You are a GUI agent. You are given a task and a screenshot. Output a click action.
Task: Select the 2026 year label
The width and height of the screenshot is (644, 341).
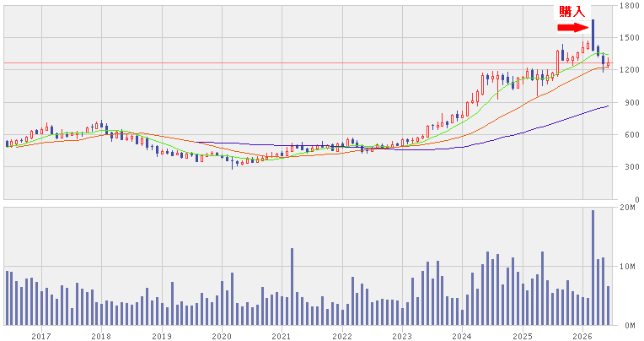[x=582, y=337]
